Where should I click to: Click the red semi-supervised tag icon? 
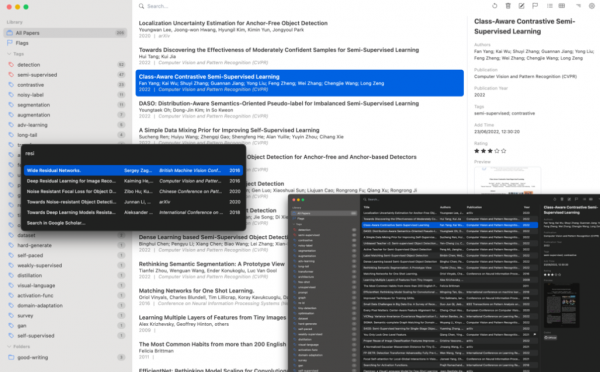click(11, 75)
